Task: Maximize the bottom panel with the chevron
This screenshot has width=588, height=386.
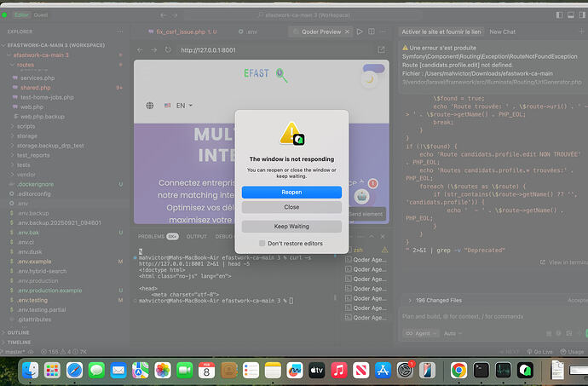Action: [372, 236]
